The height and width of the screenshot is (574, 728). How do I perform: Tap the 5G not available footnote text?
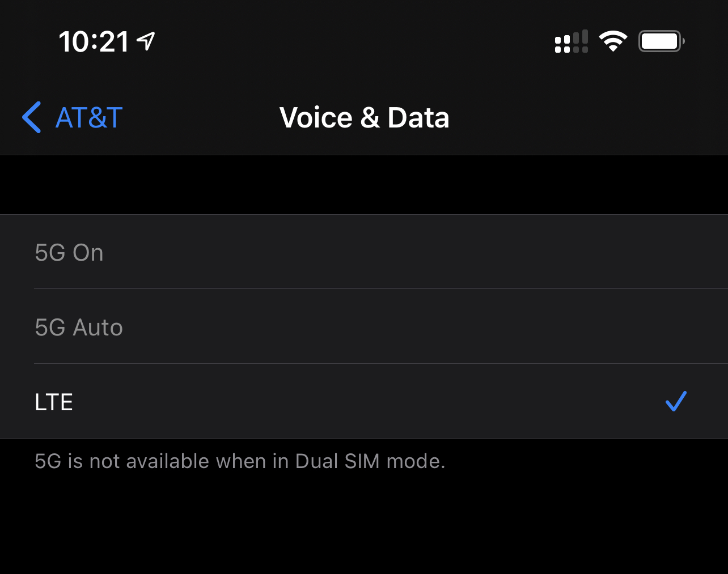(240, 461)
